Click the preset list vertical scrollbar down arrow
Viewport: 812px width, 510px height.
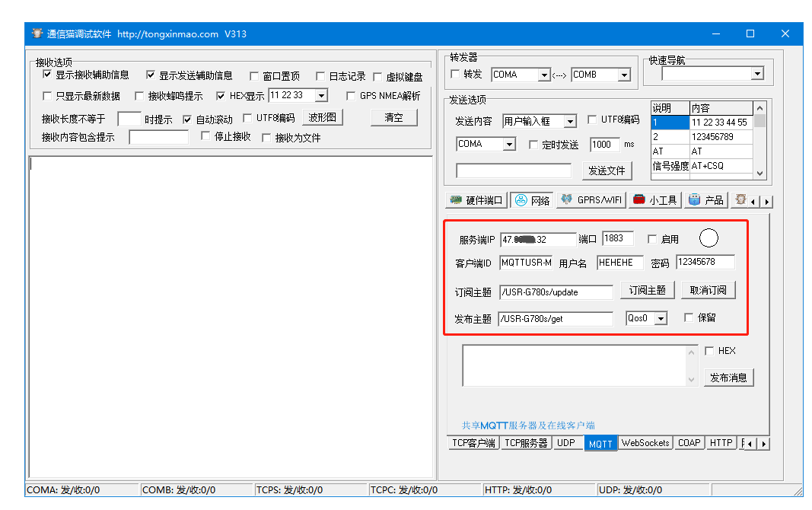tap(759, 173)
